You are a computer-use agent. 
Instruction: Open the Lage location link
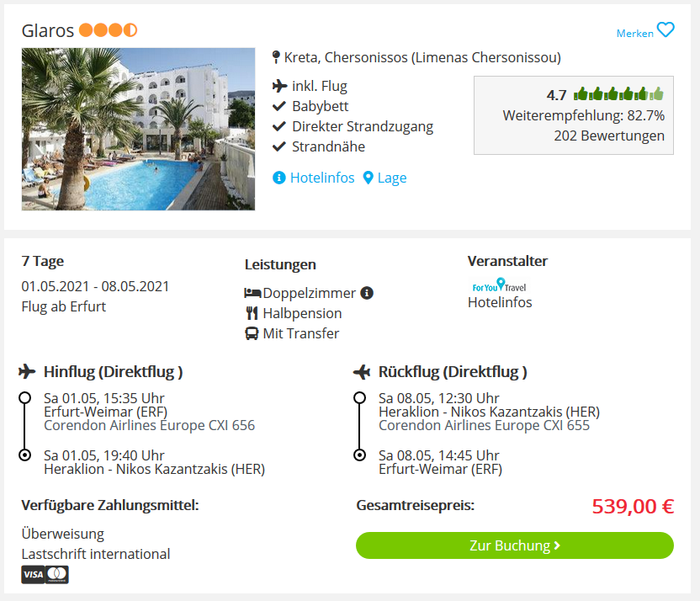click(392, 178)
